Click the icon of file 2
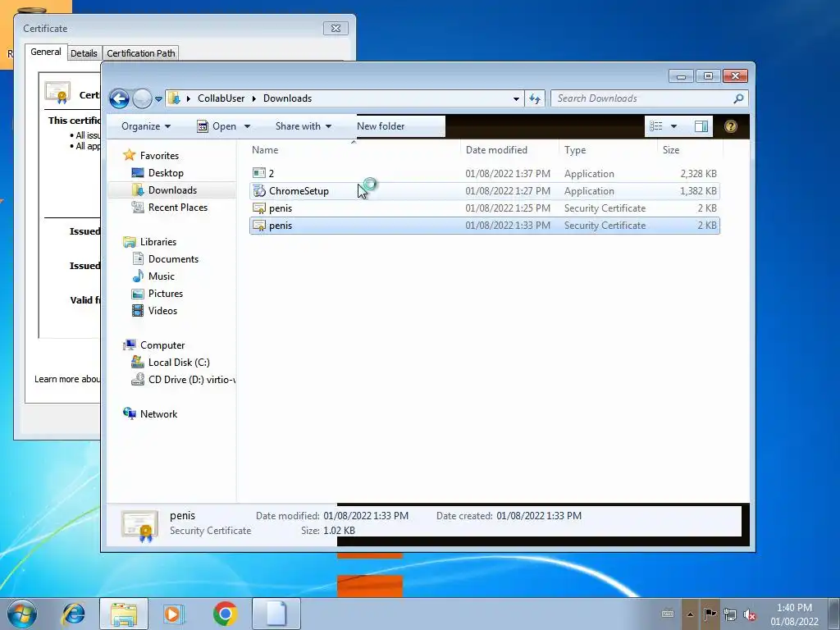 [259, 173]
